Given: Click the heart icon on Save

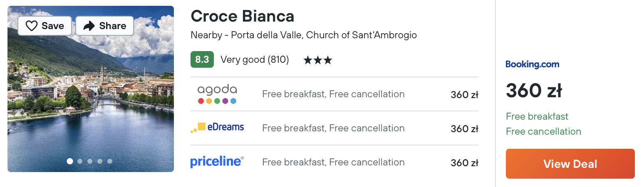Looking at the screenshot, I should pyautogui.click(x=32, y=26).
